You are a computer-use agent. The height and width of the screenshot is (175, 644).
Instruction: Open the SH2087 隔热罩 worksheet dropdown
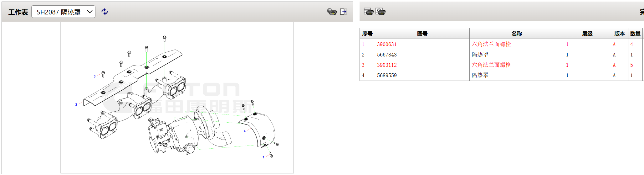click(63, 12)
